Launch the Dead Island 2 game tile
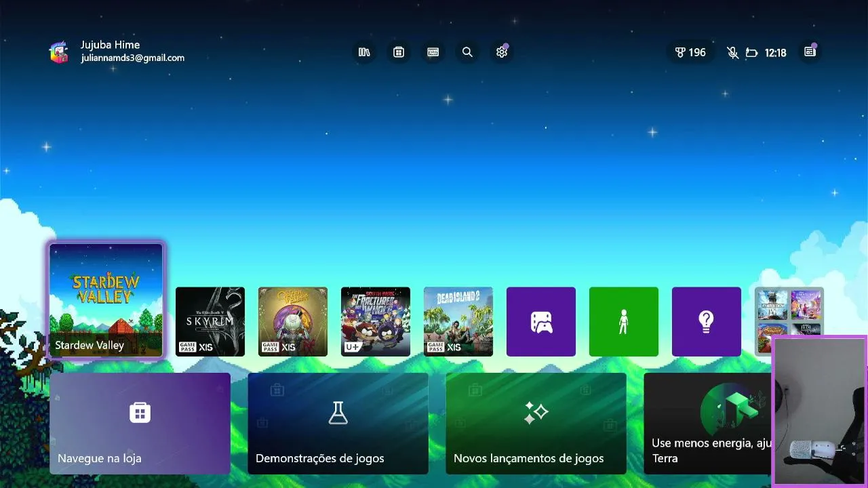The width and height of the screenshot is (868, 488). [458, 322]
